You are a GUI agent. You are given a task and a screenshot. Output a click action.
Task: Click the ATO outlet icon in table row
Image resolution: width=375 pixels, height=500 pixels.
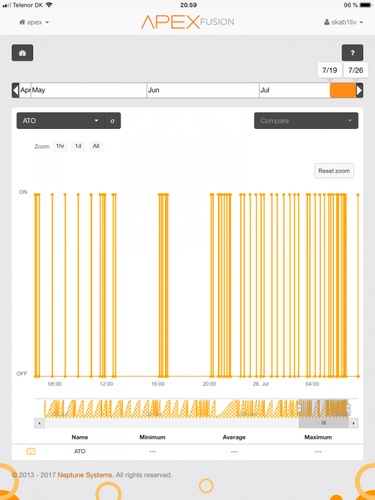pyautogui.click(x=31, y=451)
